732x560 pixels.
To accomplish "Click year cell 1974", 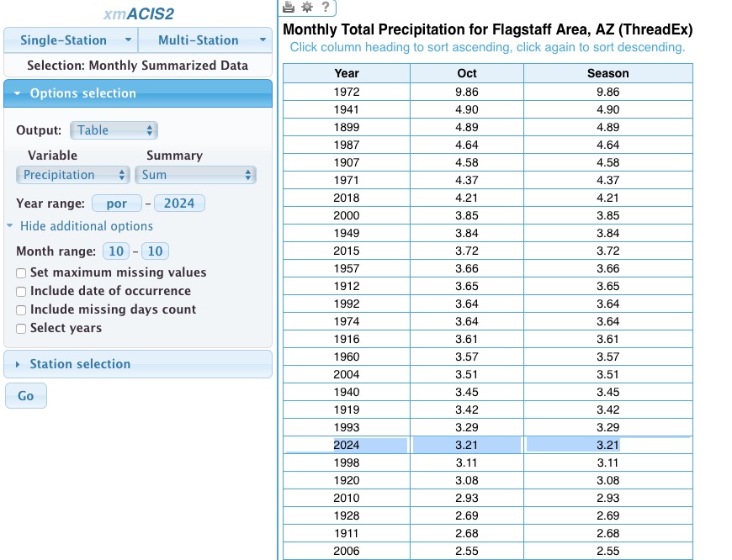I will click(347, 321).
